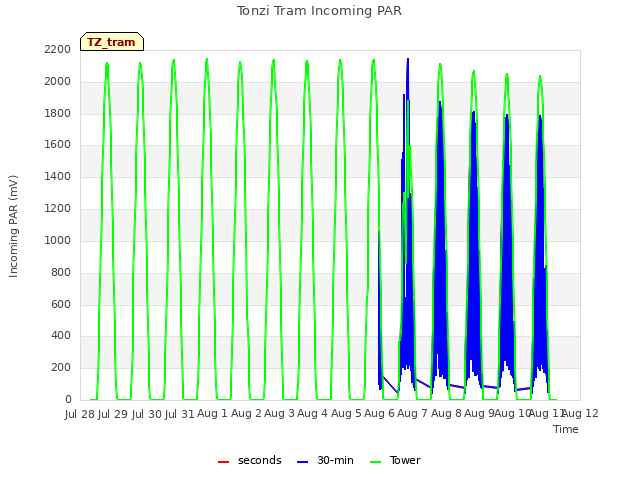Viewport: 640px width, 480px height.
Task: Click the 800 y-axis tick label
Action: click(x=61, y=272)
